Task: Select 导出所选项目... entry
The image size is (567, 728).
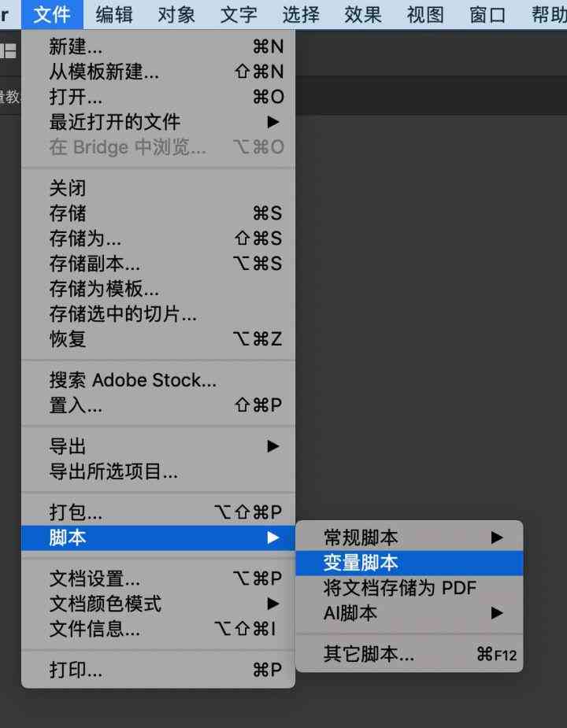Action: pyautogui.click(x=158, y=471)
